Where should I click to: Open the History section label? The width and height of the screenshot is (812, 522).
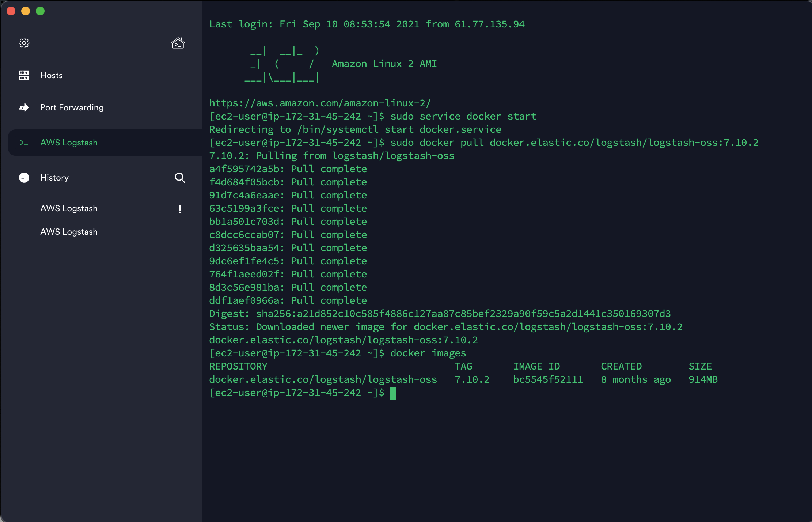(54, 178)
